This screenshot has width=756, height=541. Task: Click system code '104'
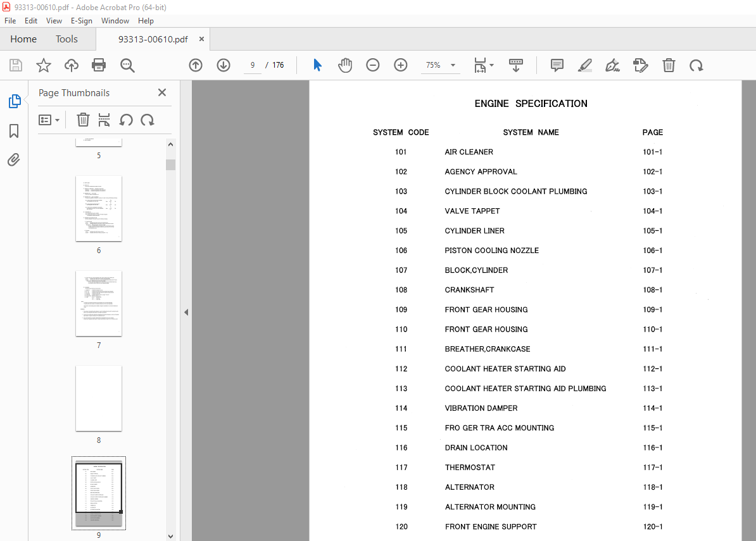point(401,211)
